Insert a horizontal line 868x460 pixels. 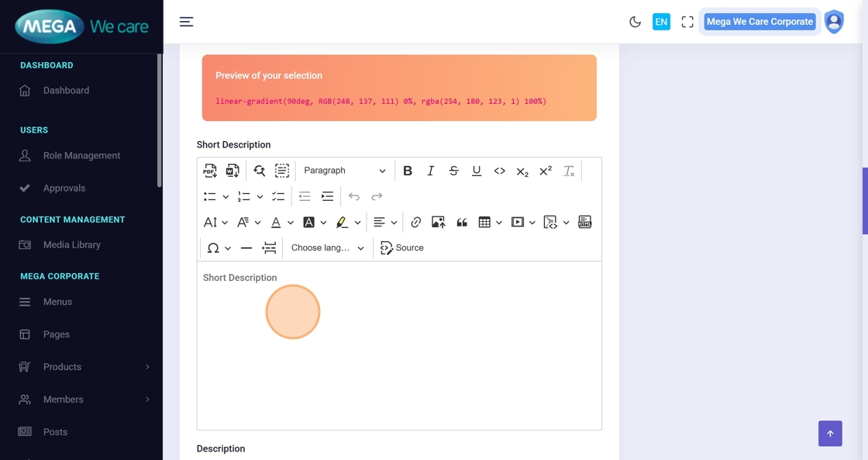click(246, 248)
